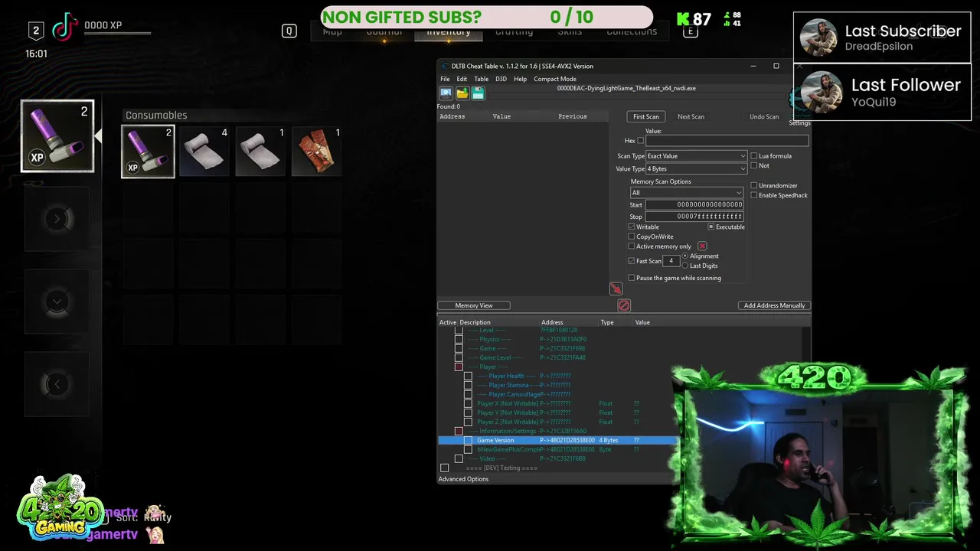
Task: Activate the Physics group checkbox
Action: coord(459,339)
